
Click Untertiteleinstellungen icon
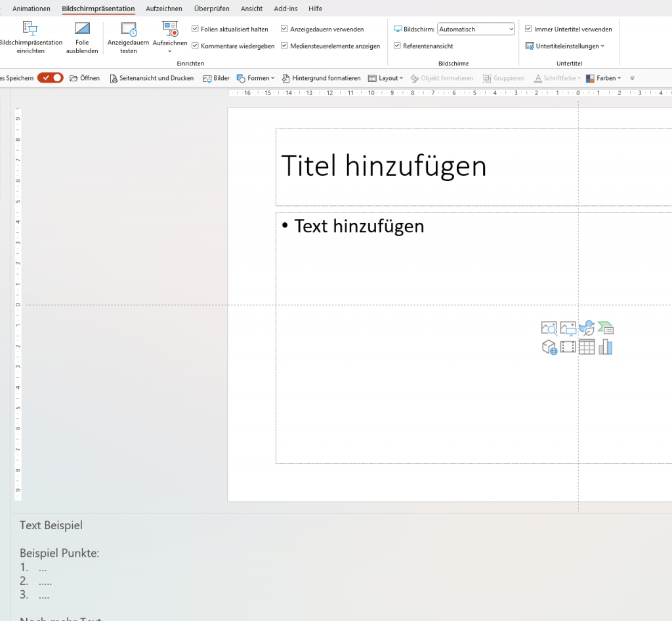point(530,46)
